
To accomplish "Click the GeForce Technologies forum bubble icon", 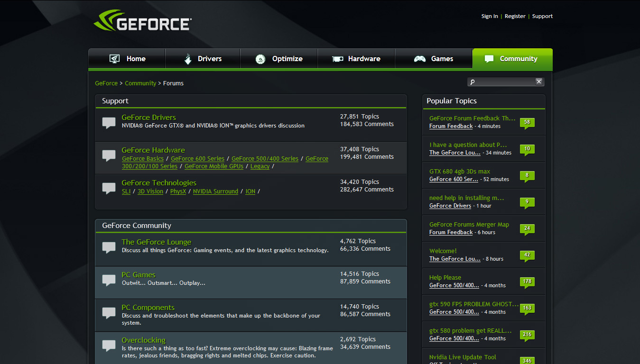I will (109, 188).
